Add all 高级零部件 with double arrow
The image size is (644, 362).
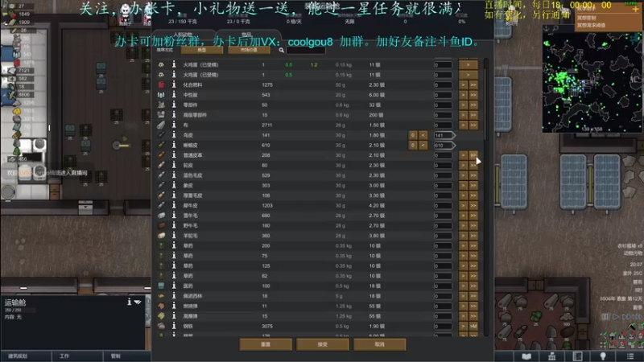pyautogui.click(x=473, y=115)
